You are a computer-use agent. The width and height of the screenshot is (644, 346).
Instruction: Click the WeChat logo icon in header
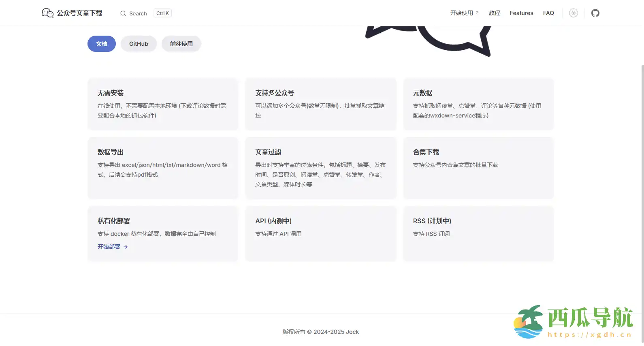point(47,13)
